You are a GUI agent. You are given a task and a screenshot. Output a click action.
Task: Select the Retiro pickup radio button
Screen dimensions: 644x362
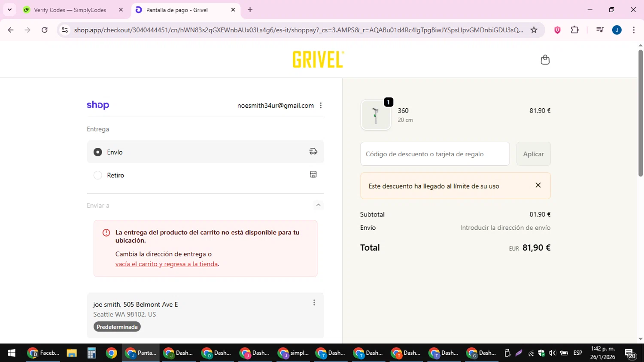click(98, 175)
